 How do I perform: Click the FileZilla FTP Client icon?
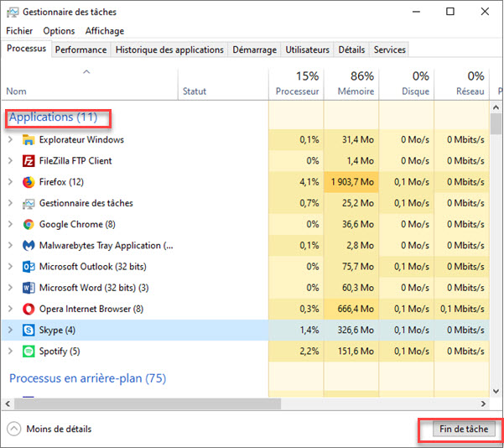point(29,161)
